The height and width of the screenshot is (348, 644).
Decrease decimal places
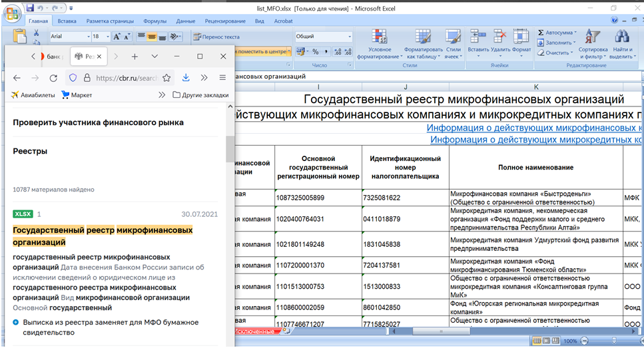348,52
